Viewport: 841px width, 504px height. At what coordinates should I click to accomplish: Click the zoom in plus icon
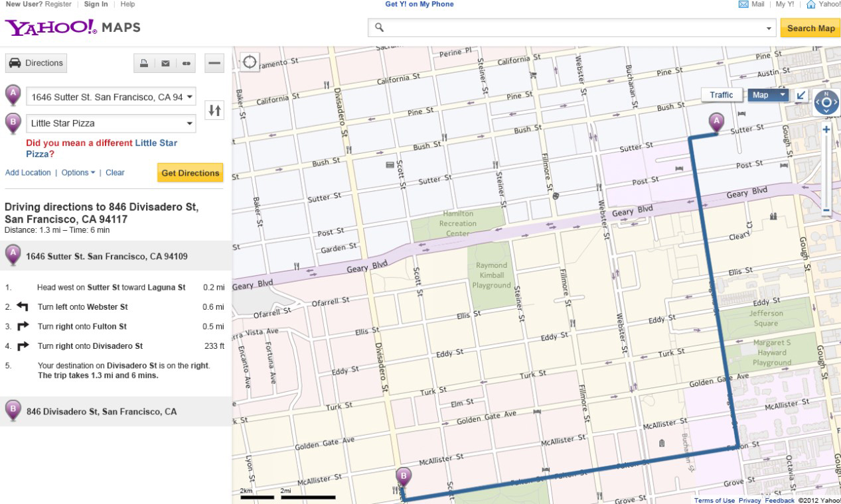point(826,130)
